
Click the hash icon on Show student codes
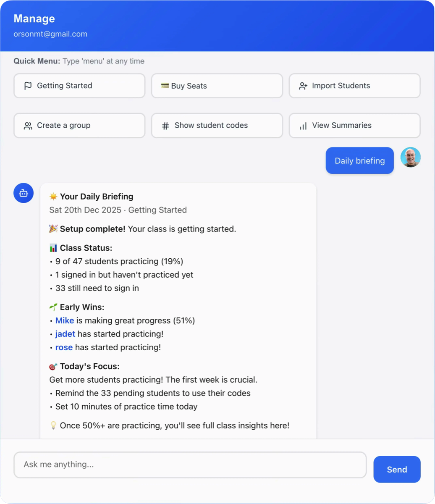165,126
